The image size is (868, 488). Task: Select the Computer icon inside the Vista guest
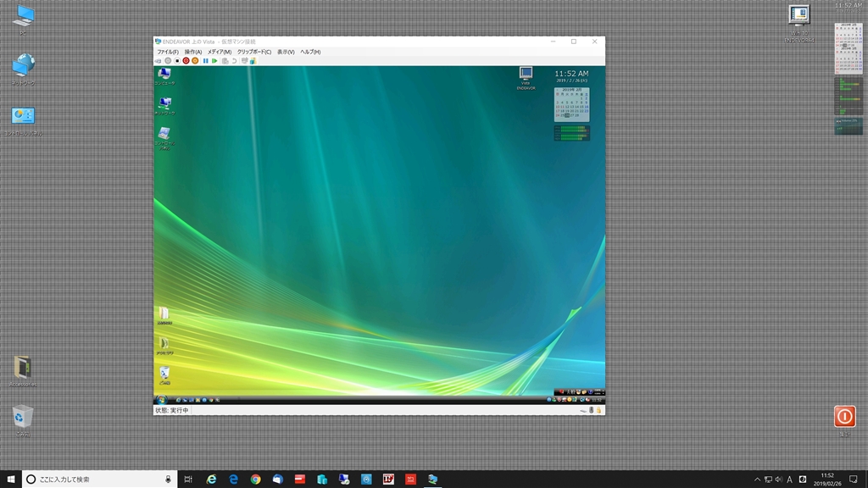(164, 76)
